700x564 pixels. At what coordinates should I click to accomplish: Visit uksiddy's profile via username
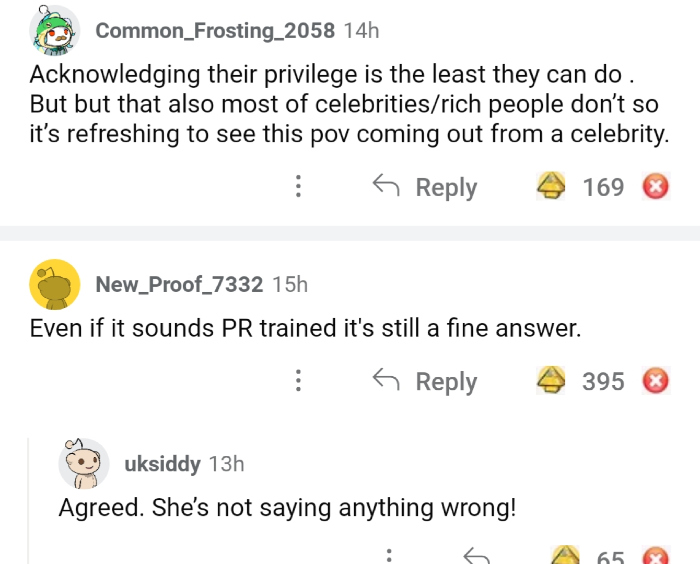click(x=162, y=463)
